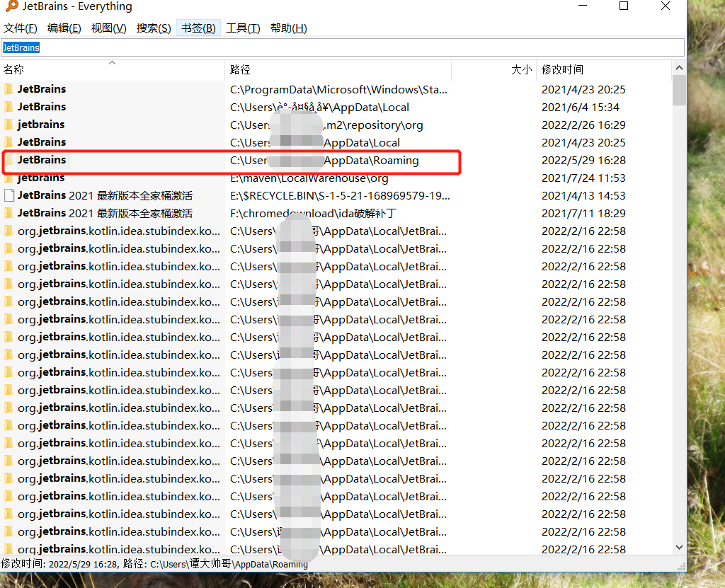
Task: Select JetBrains 2021 最新版本全家桶激活 folder on F: drive
Action: tap(105, 213)
